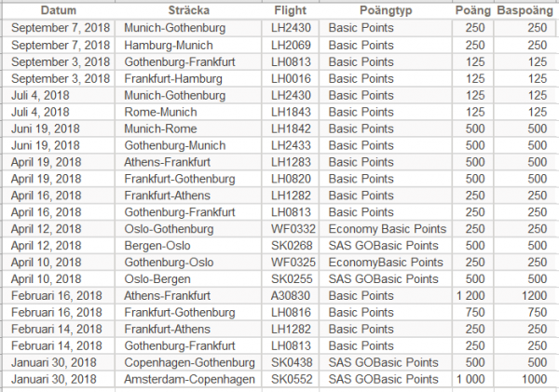Select the Economy Basic Points cell for WF0332
This screenshot has height=392, width=559.
click(x=388, y=229)
